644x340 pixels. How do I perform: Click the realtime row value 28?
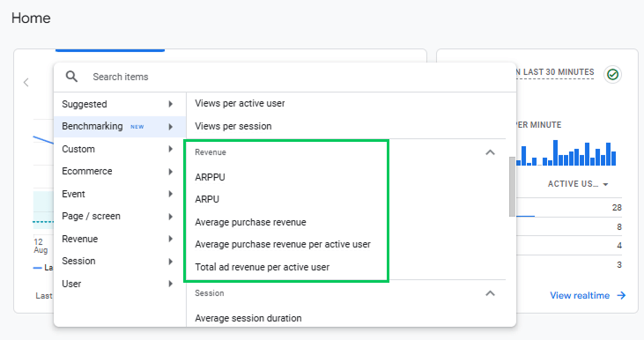(x=617, y=208)
